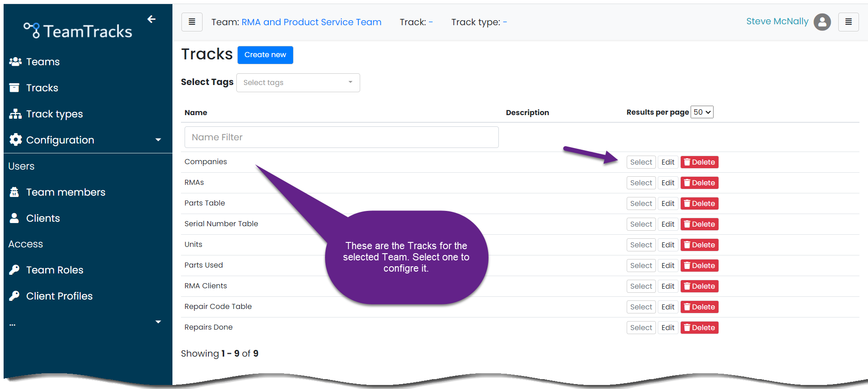Open Team members in sidebar

(66, 192)
